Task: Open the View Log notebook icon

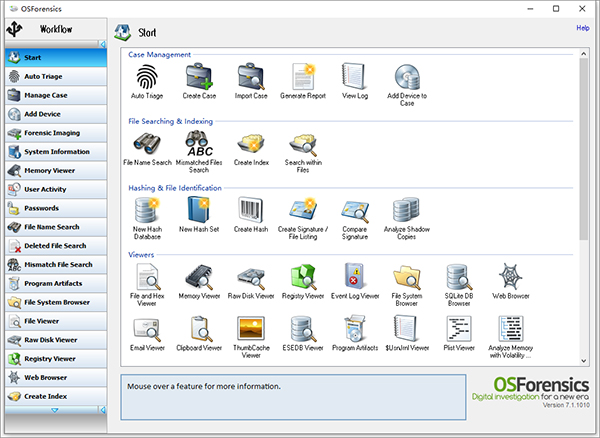Action: tap(355, 77)
